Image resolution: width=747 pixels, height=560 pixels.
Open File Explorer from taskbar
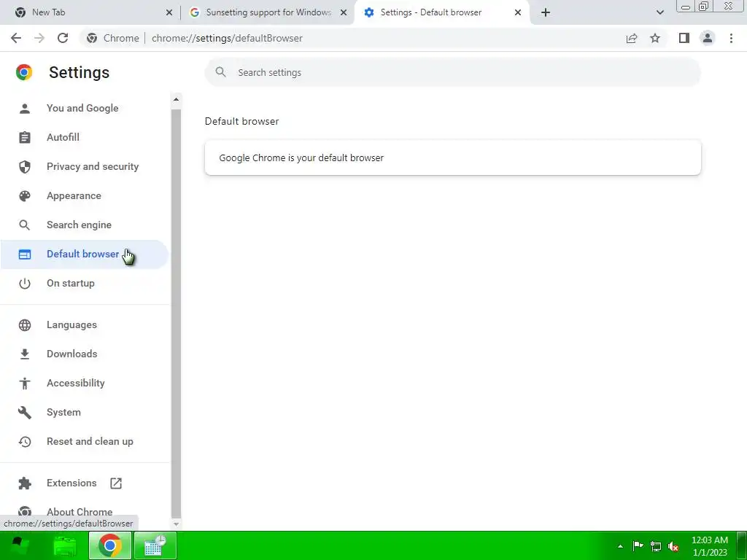[x=65, y=545]
